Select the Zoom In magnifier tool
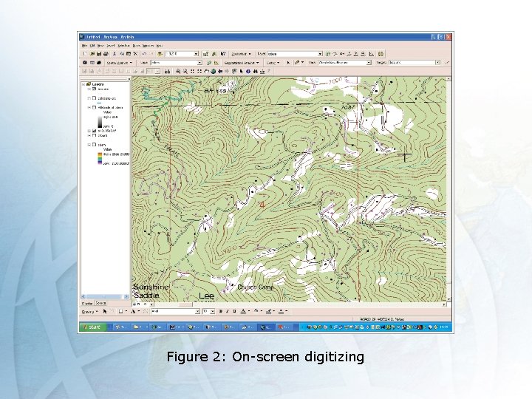This screenshot has width=532, height=399. pyautogui.click(x=178, y=71)
